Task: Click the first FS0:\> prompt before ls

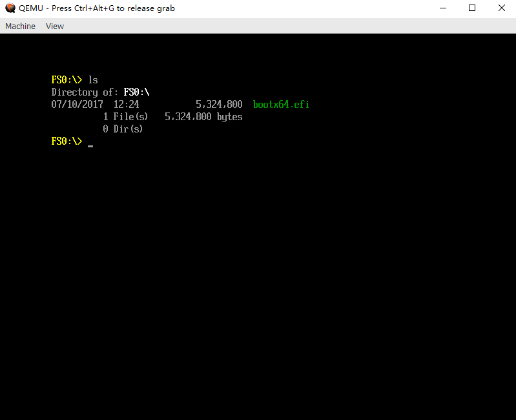Action: click(67, 79)
